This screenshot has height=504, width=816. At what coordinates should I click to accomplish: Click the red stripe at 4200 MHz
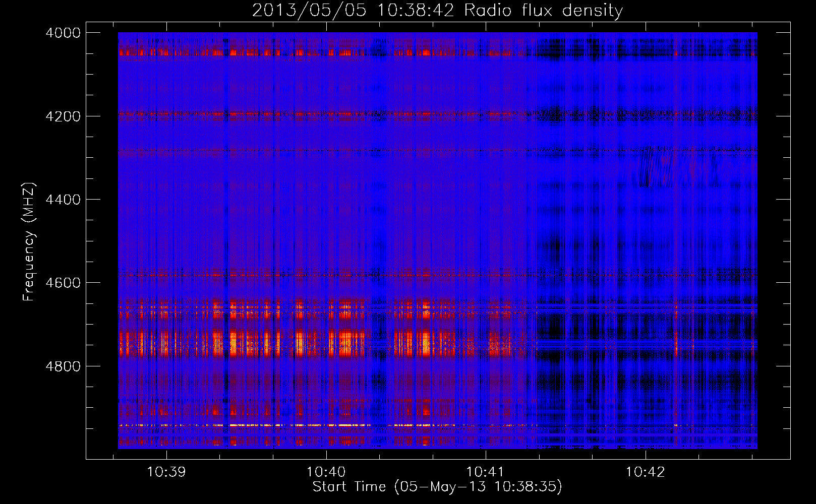tap(323, 114)
